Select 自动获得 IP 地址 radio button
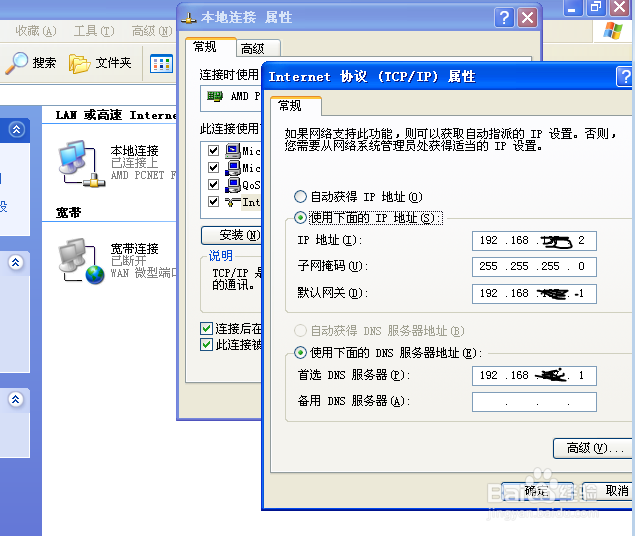Image resolution: width=635 pixels, height=536 pixels. point(300,197)
